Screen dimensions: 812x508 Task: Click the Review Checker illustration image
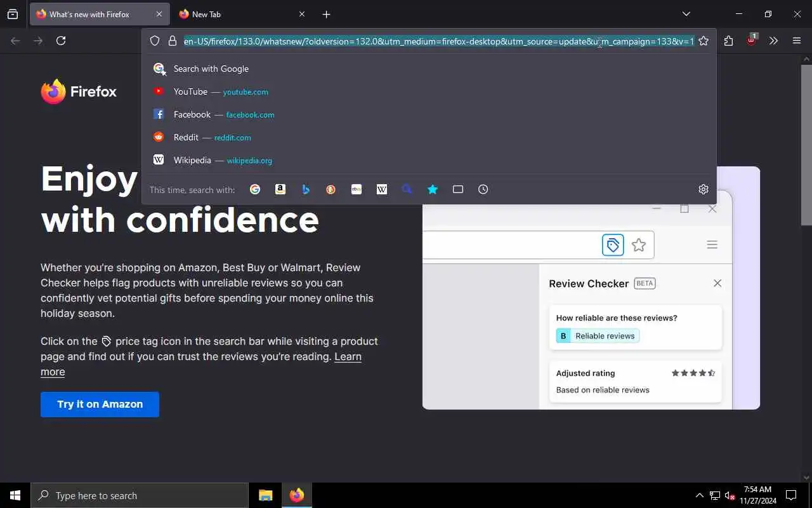click(x=591, y=288)
